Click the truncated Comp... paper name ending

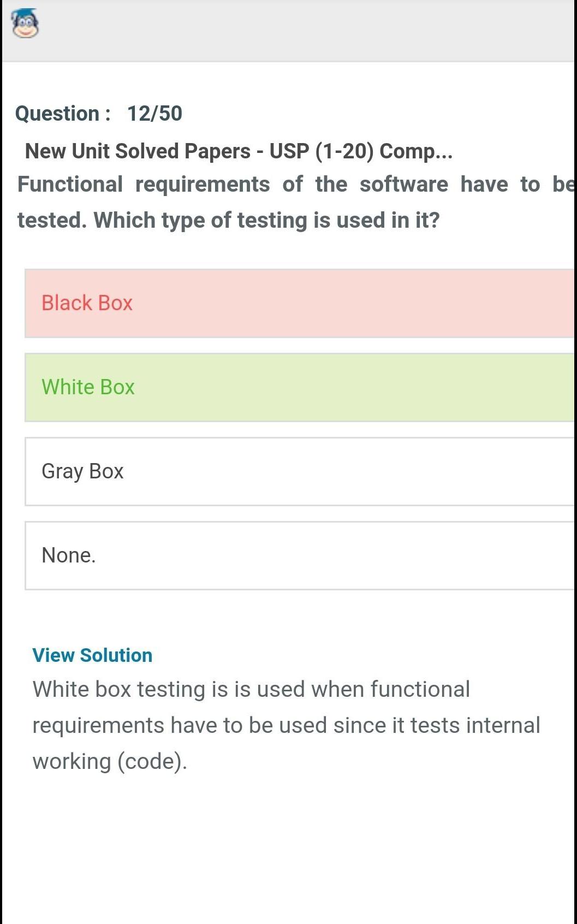pos(416,151)
